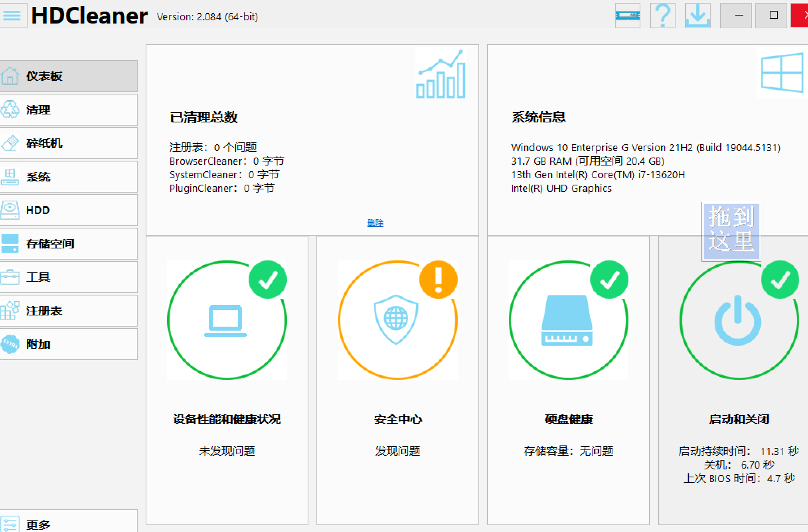Click the 系统信息 heading
808x532 pixels.
538,117
